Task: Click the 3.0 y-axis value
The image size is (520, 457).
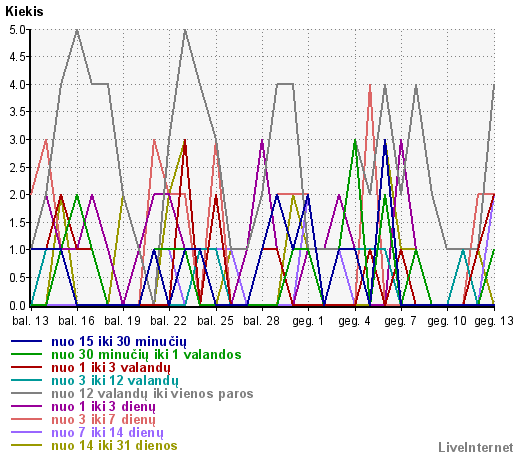Action: point(18,140)
